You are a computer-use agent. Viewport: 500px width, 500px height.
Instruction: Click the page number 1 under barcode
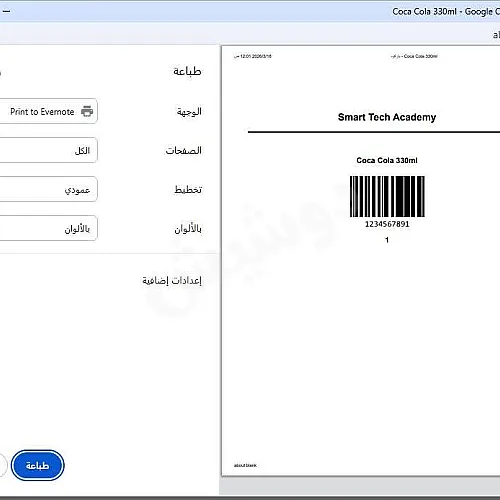387,240
